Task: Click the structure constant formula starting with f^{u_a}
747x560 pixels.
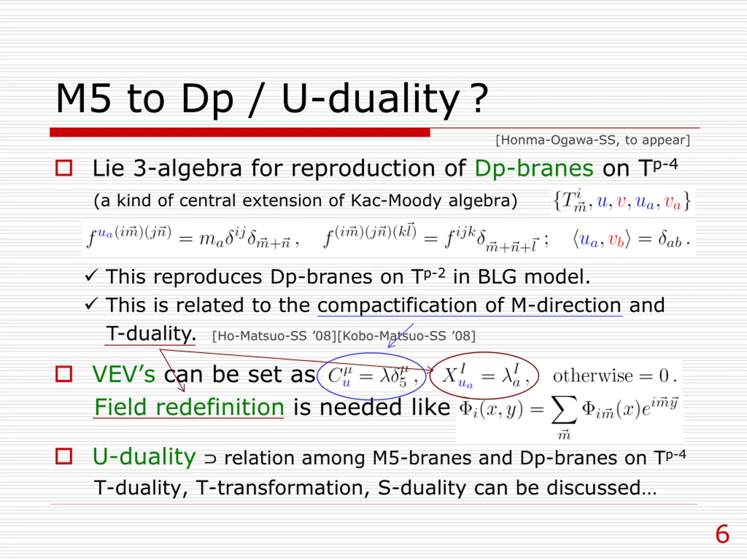Action: (193, 238)
